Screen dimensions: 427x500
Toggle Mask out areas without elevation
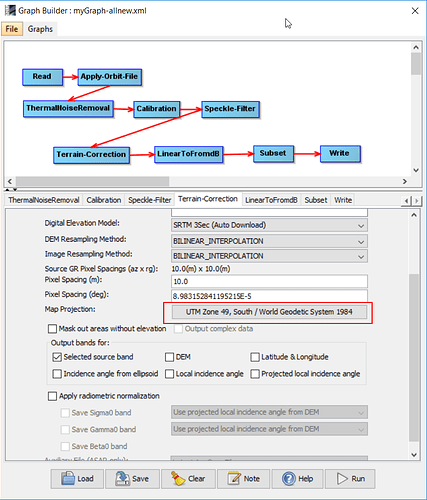click(52, 329)
